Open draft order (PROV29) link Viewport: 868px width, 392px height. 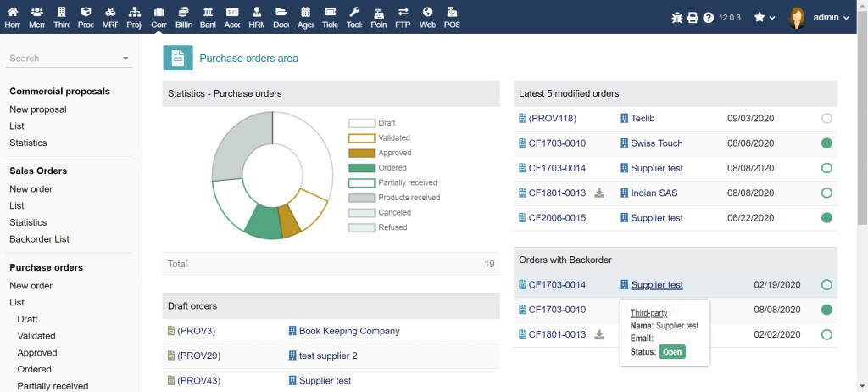coord(197,356)
